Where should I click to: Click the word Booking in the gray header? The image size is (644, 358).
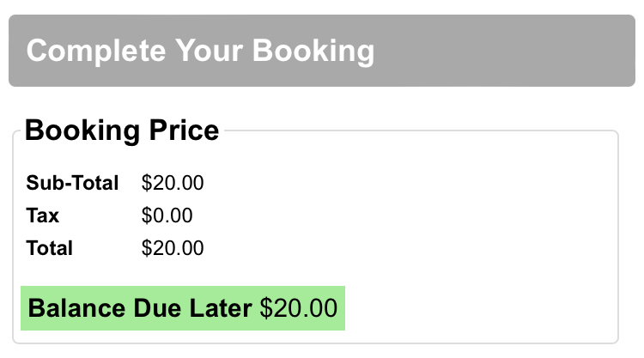pyautogui.click(x=313, y=52)
